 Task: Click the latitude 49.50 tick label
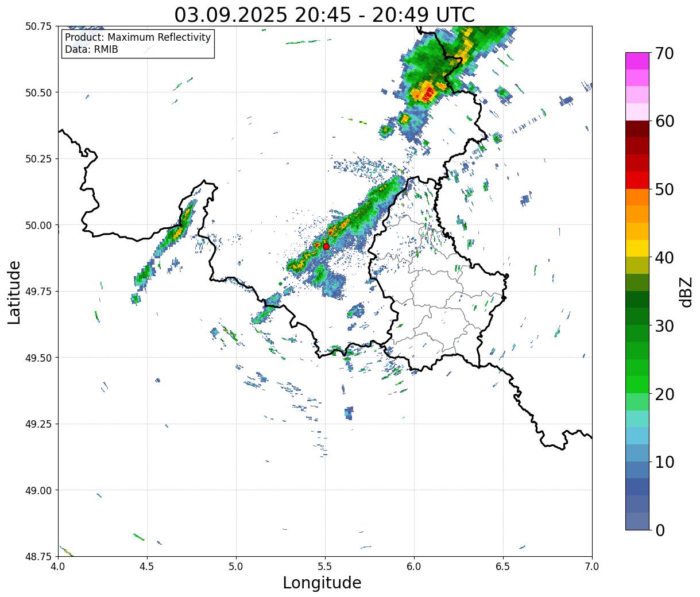(x=38, y=358)
